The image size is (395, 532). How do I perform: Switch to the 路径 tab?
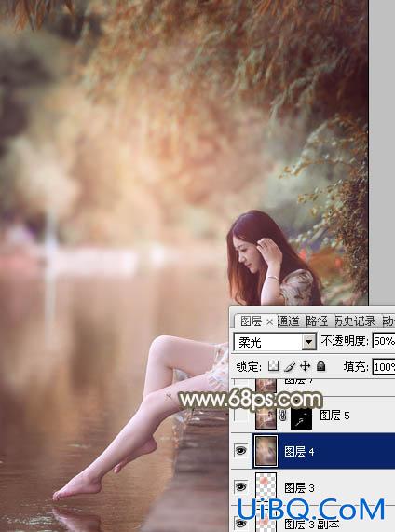pos(317,321)
